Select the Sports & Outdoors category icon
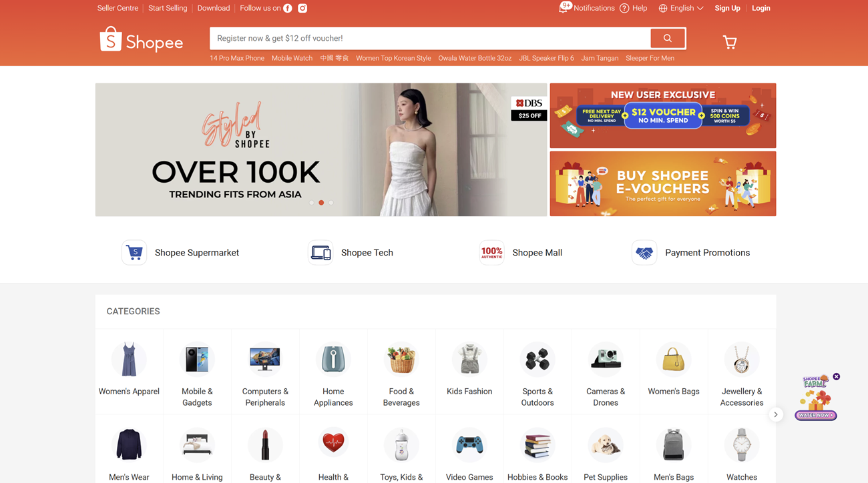Viewport: 868px width, 483px height. (x=537, y=360)
